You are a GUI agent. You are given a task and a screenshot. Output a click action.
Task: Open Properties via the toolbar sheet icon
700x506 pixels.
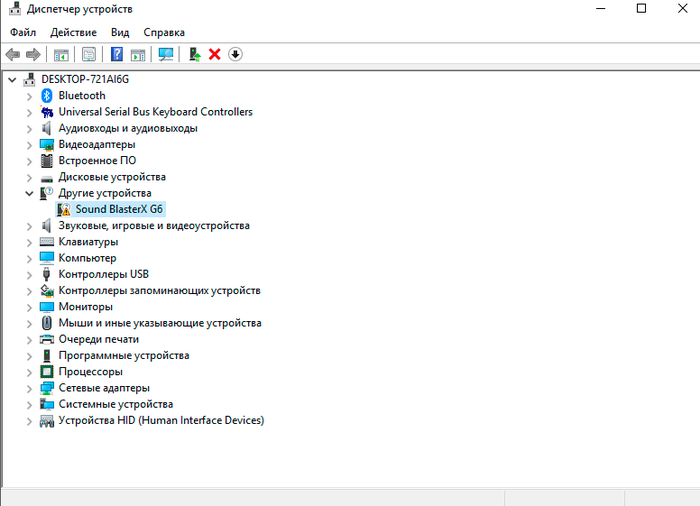click(x=89, y=54)
